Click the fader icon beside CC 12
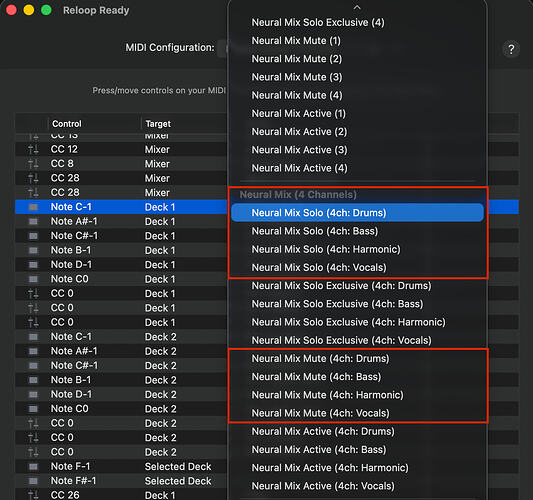The height and width of the screenshot is (500, 533). (x=33, y=149)
